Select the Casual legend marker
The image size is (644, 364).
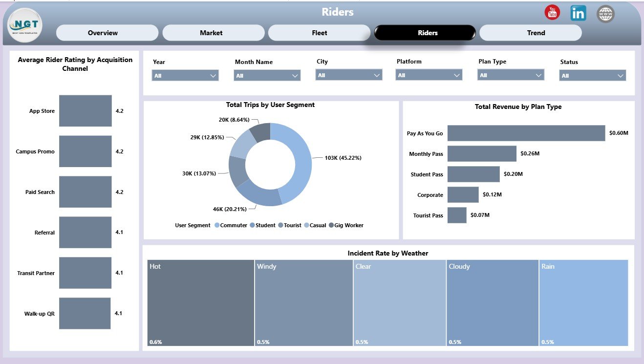pyautogui.click(x=306, y=225)
